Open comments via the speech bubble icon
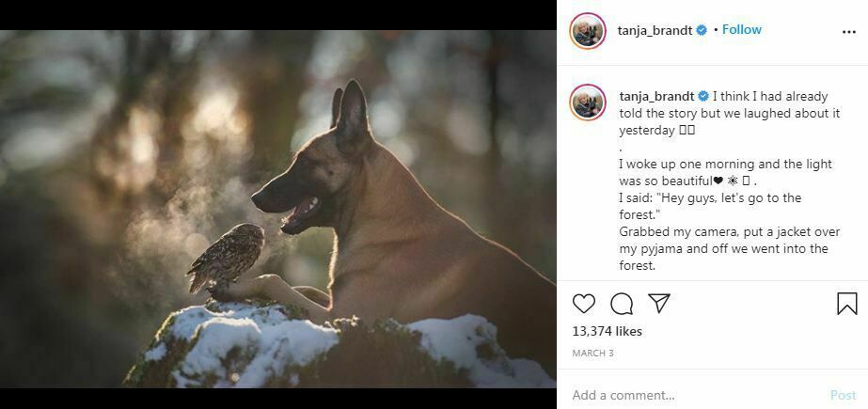 [622, 304]
